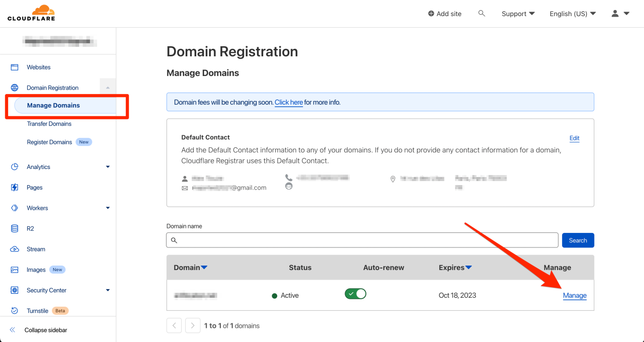Open Register Domains in the sidebar
This screenshot has height=342, width=644.
pos(49,142)
